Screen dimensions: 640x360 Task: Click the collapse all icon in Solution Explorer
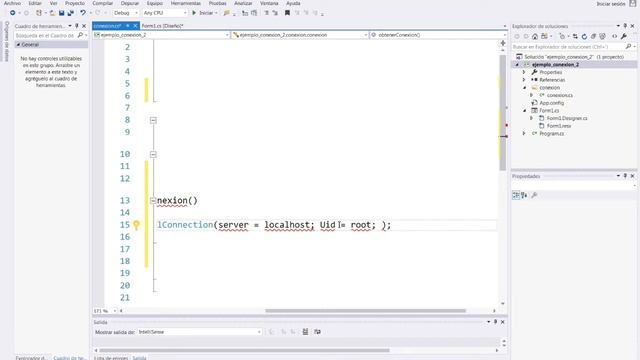(593, 36)
